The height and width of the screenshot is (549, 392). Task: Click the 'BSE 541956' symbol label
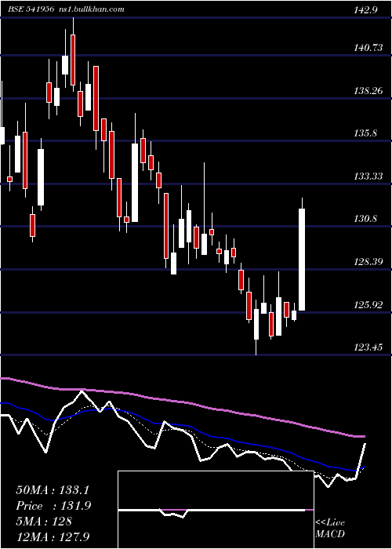coord(31,9)
